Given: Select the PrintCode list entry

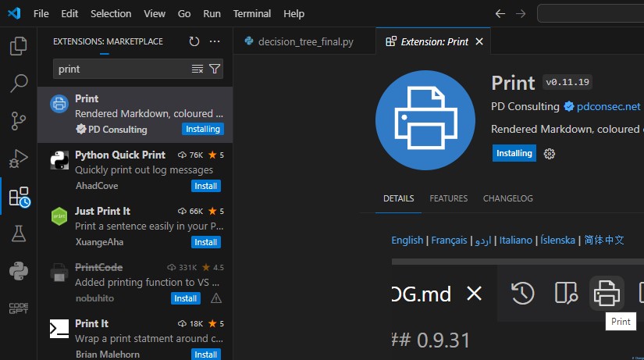Looking at the screenshot, I should pyautogui.click(x=135, y=283).
